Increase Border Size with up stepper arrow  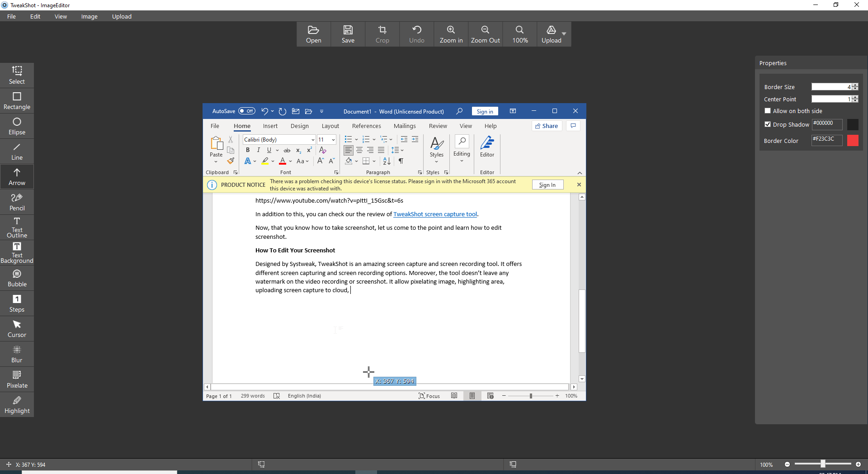click(x=855, y=85)
